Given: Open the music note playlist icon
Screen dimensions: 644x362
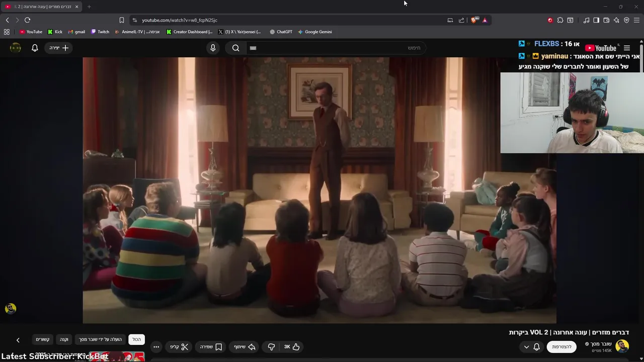Looking at the screenshot, I should [586, 20].
